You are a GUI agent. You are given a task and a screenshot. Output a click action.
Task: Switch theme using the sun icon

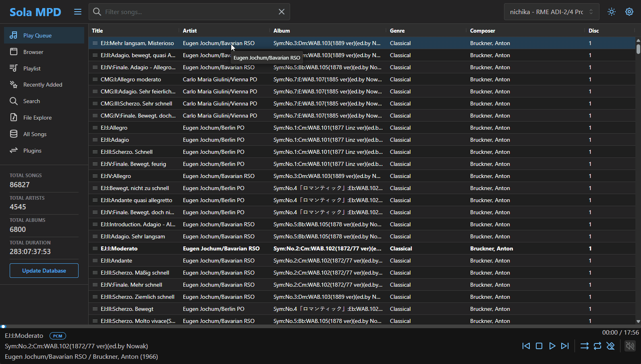click(x=612, y=12)
